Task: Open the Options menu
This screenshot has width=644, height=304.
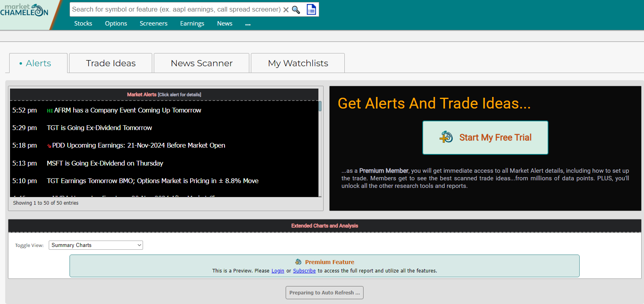Action: click(x=116, y=24)
